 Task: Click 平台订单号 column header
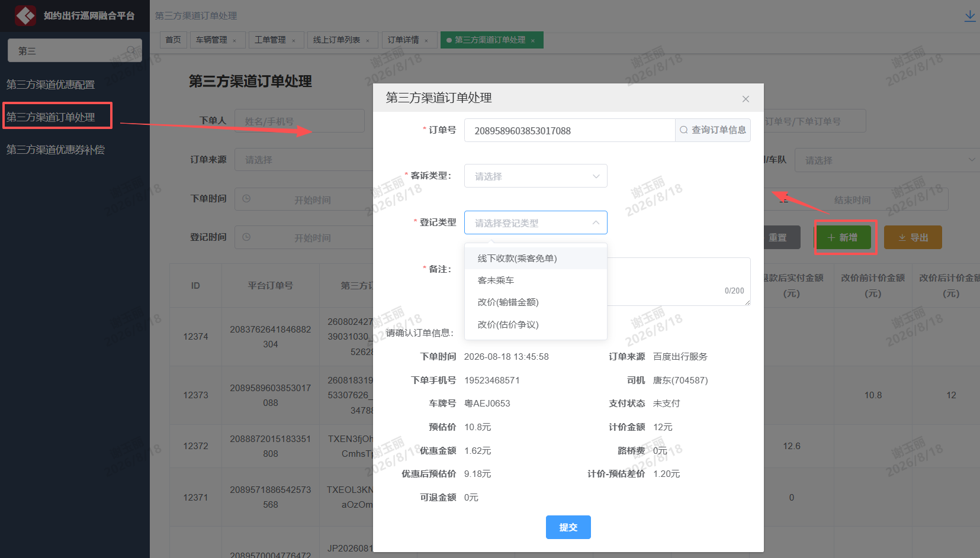click(x=270, y=285)
